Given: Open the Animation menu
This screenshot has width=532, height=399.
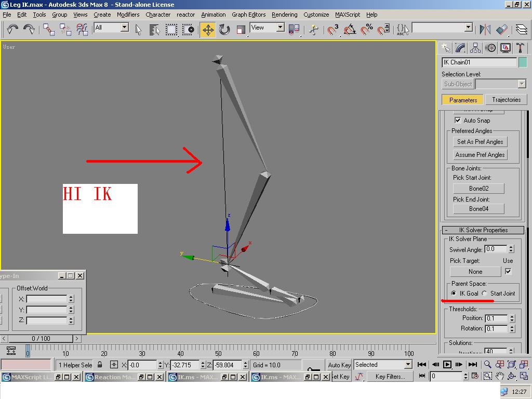Looking at the screenshot, I should click(213, 15).
